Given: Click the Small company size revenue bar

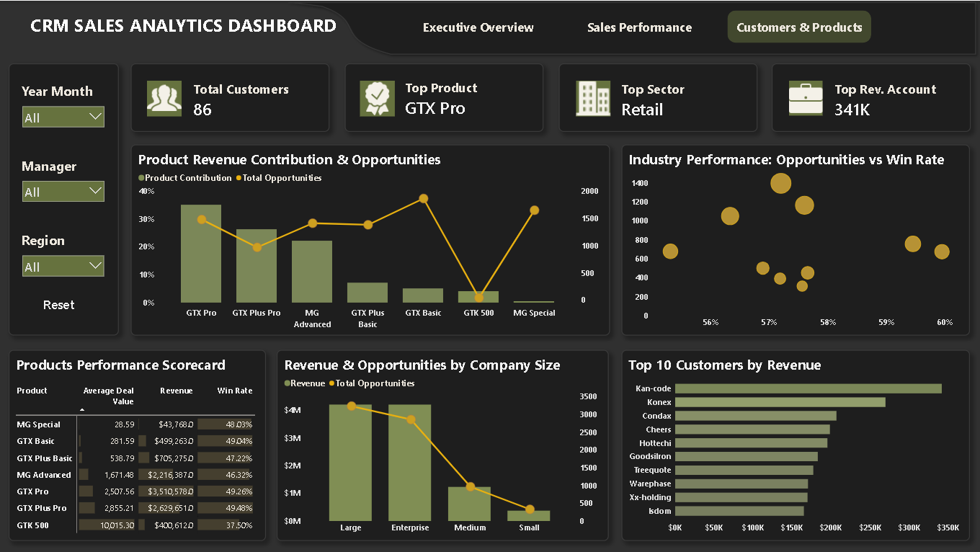Looking at the screenshot, I should [x=528, y=516].
